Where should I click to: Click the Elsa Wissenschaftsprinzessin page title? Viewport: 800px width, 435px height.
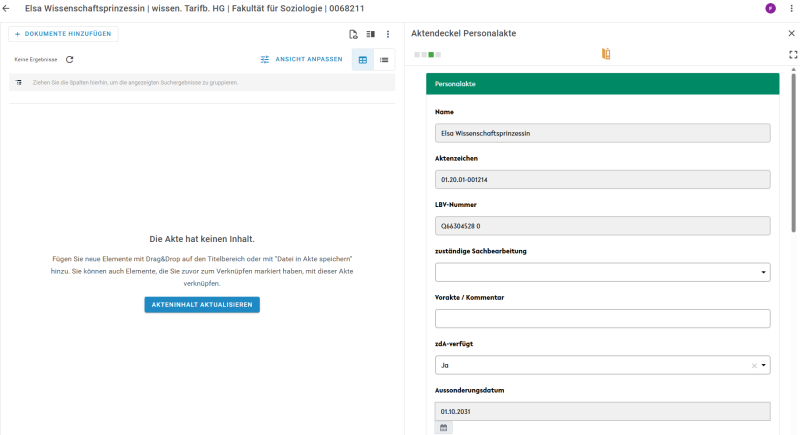[x=195, y=9]
